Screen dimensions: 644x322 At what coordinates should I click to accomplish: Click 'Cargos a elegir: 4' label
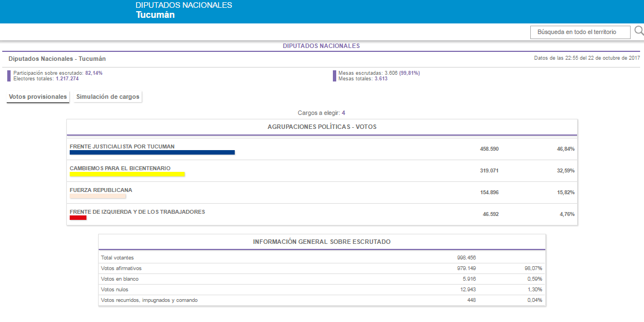pyautogui.click(x=321, y=113)
